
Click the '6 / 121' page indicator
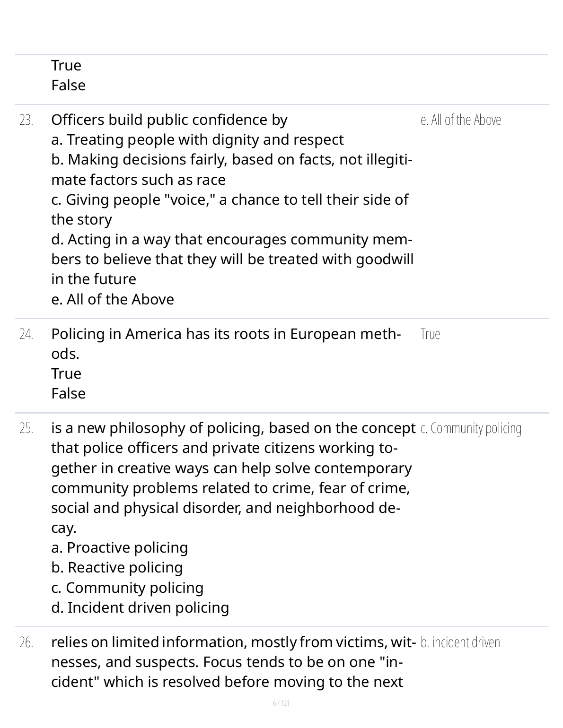click(x=281, y=703)
